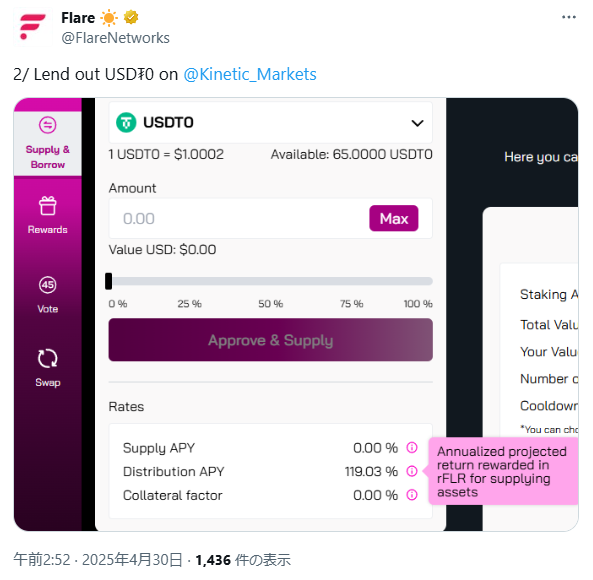Click the Supply APY info icon
Image resolution: width=593 pixels, height=580 pixels.
coord(412,448)
